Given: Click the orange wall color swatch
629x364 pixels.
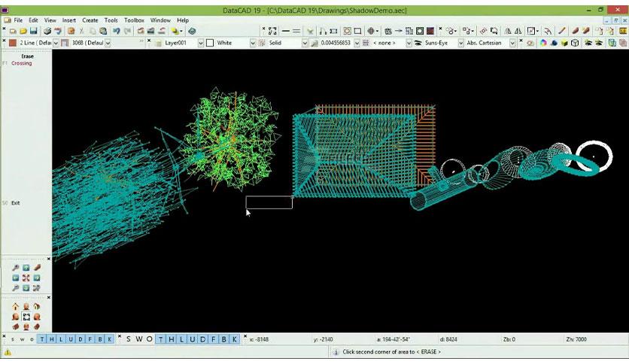Looking at the screenshot, I should [13, 43].
